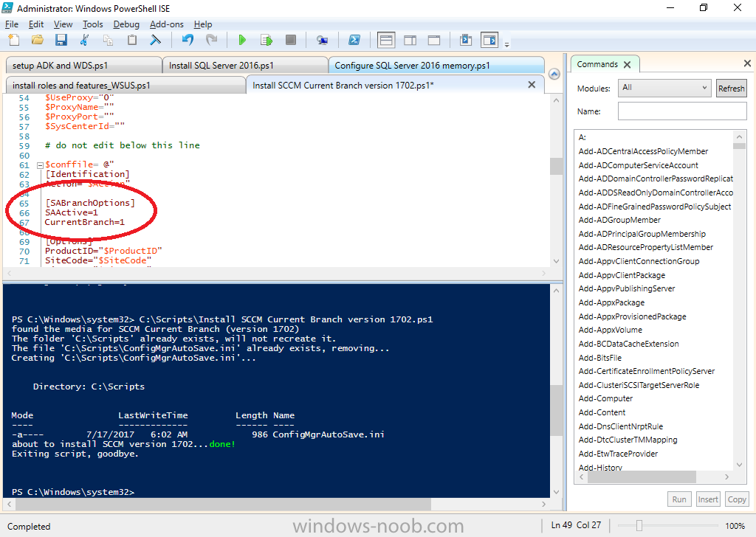This screenshot has width=756, height=537.
Task: Close the Install SCCM Current Branch tab
Action: (532, 85)
